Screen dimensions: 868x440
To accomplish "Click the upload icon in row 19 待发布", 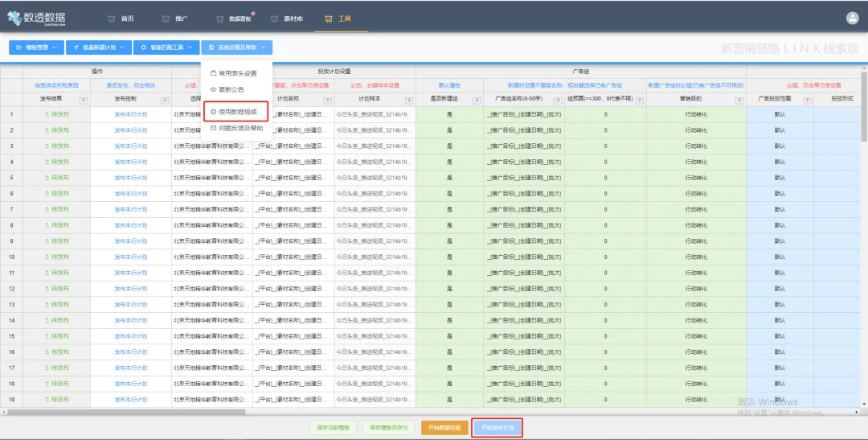I will tap(47, 399).
